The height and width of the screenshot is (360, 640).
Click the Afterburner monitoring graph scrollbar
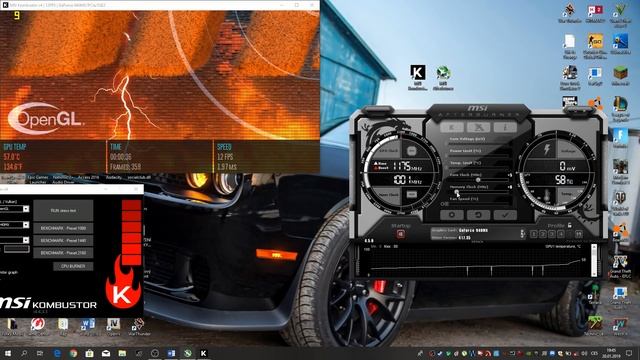594,260
